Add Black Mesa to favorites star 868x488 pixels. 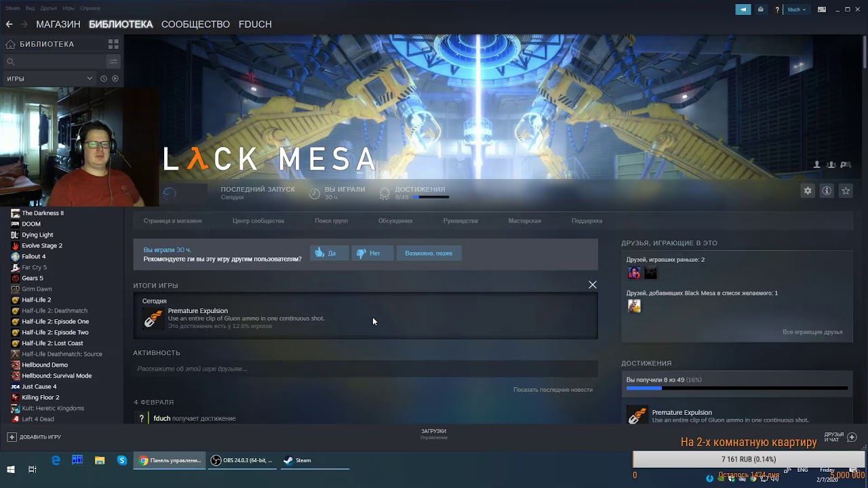pyautogui.click(x=846, y=191)
